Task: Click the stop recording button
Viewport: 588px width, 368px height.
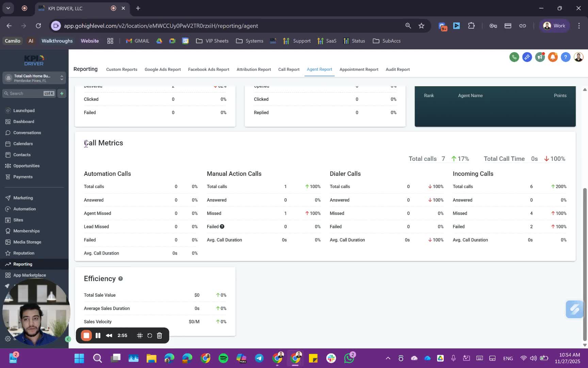Action: (86, 336)
